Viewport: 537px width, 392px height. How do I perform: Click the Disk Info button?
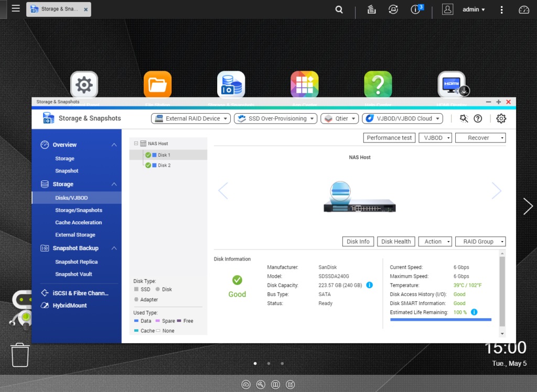coord(358,242)
